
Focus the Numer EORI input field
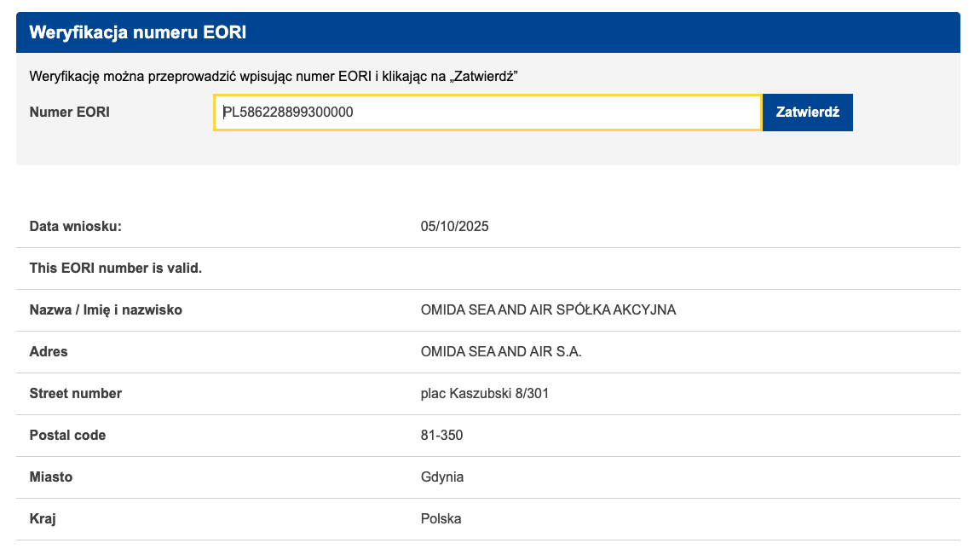click(487, 113)
